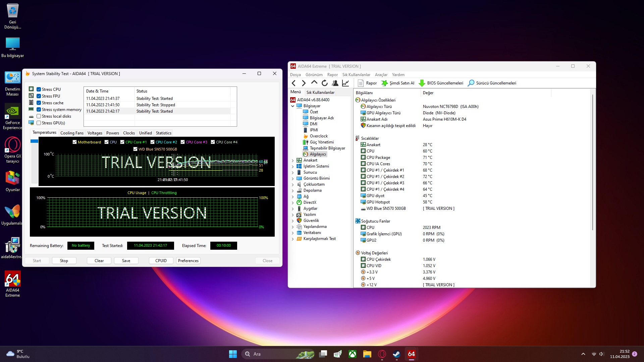The image size is (644, 362).
Task: Click the taskbar search box Ara
Action: 278,354
